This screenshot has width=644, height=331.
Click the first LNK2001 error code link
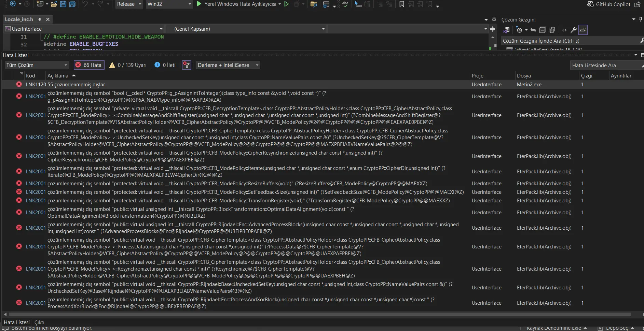pos(36,97)
